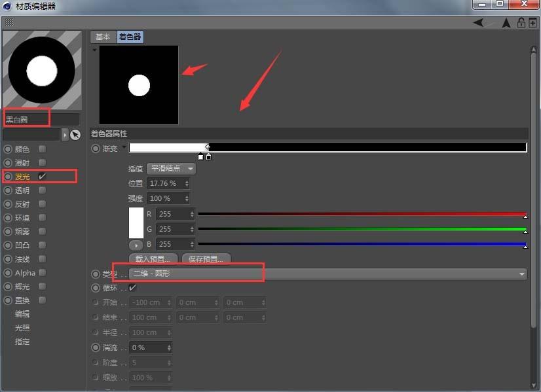The image size is (541, 392).
Task: Enable the 颜色 channel checkbox
Action: tap(41, 149)
